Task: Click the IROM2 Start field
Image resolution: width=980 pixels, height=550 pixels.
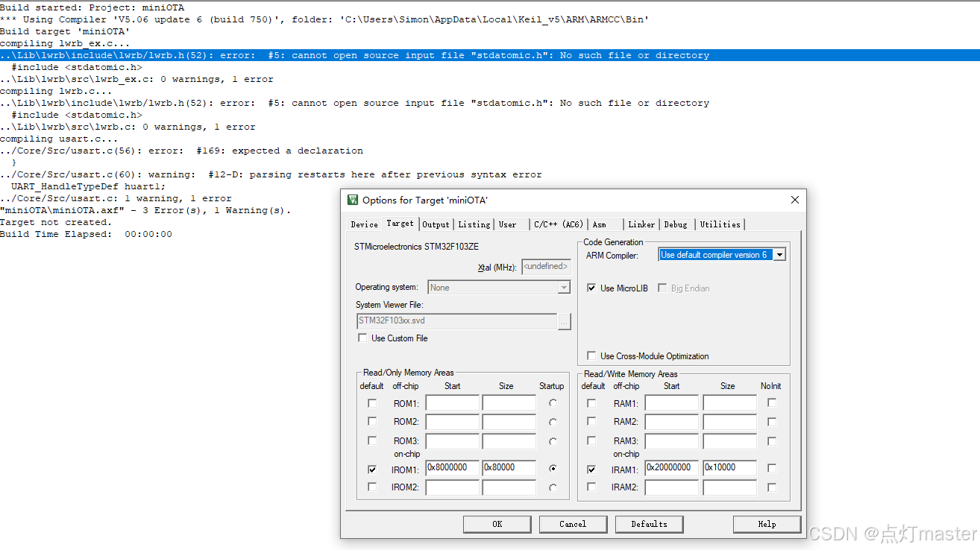Action: [452, 487]
